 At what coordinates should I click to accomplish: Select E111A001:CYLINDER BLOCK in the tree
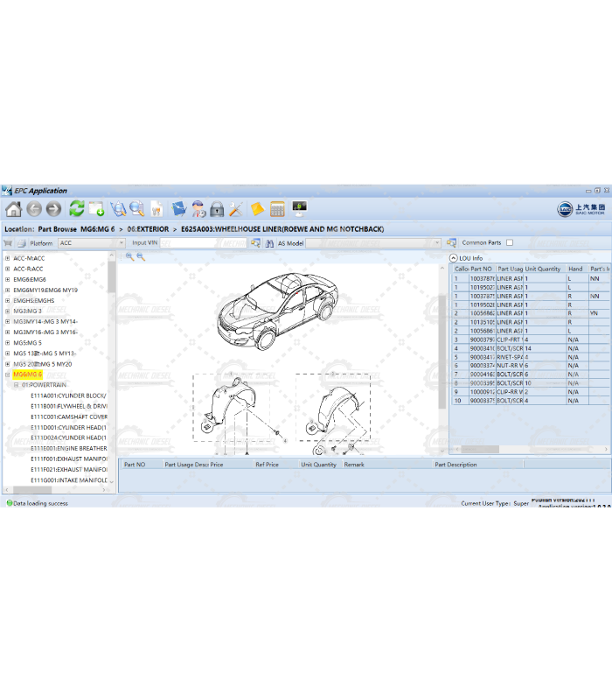click(68, 395)
